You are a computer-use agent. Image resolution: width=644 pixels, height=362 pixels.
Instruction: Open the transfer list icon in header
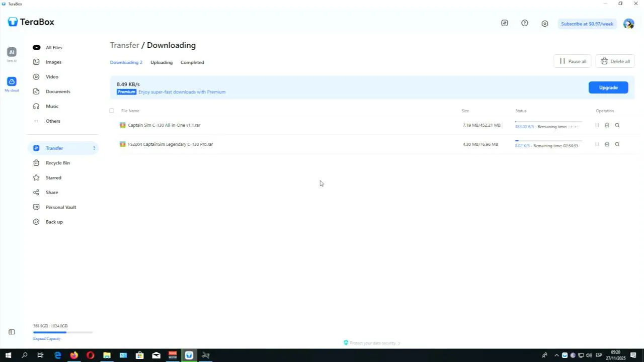tap(505, 23)
